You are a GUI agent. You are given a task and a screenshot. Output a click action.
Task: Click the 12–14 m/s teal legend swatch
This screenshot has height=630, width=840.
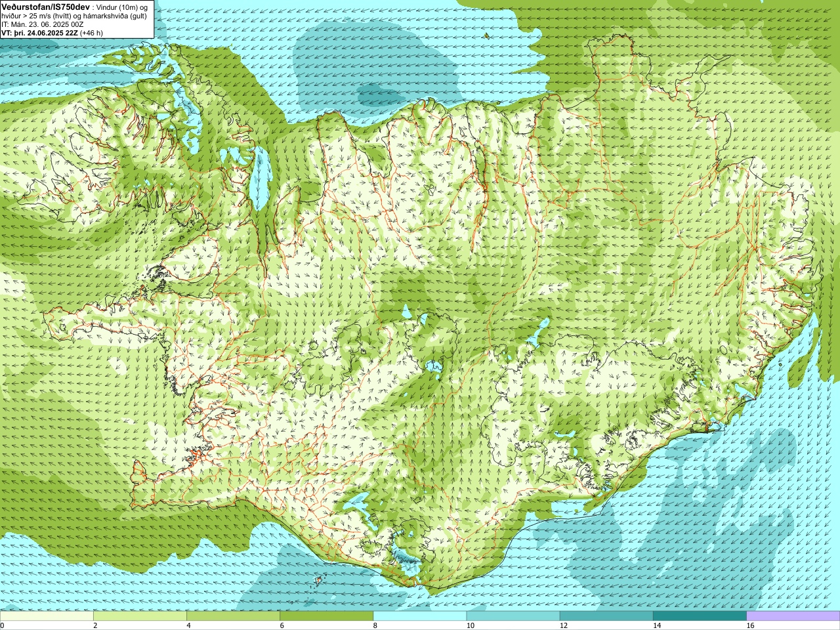[606, 616]
